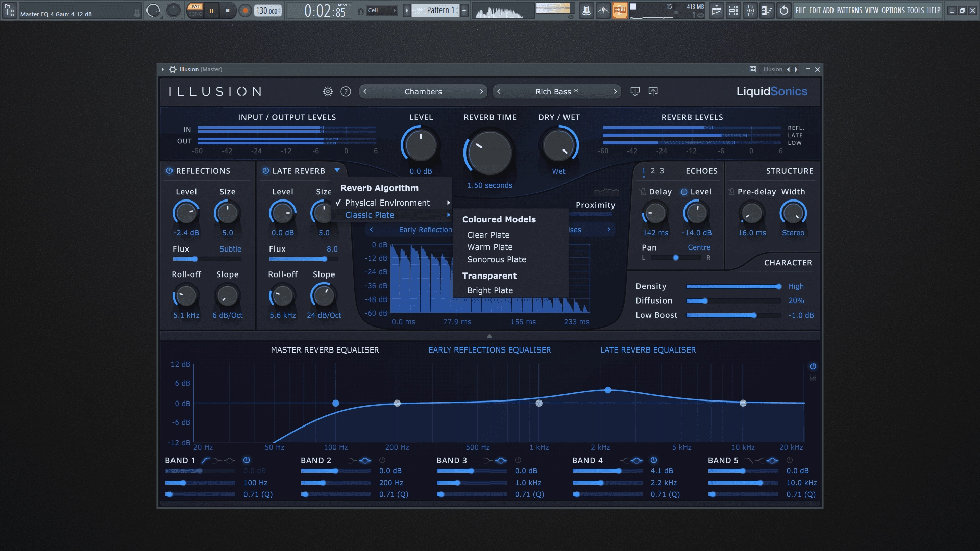Choose Sonorous Plate model
Viewport: 980px width, 551px height.
(497, 259)
